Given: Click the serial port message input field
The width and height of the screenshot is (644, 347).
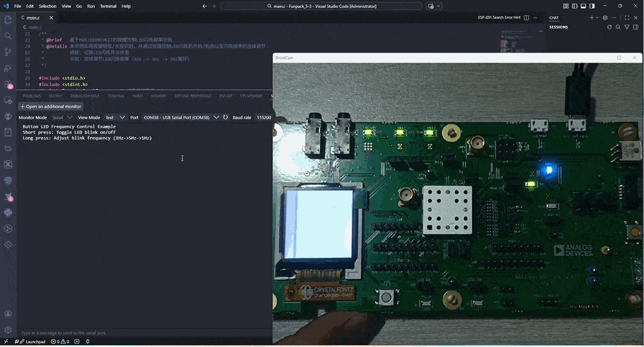Looking at the screenshot, I should (x=145, y=333).
